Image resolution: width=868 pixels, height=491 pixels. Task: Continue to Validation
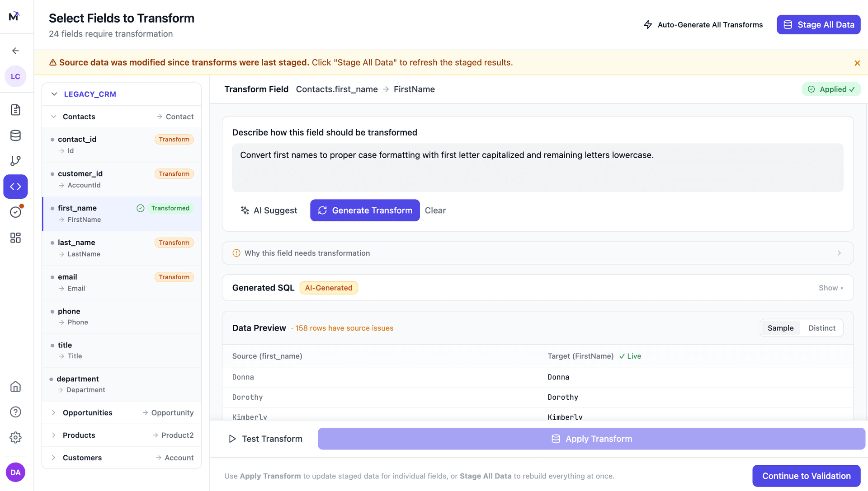coord(806,476)
